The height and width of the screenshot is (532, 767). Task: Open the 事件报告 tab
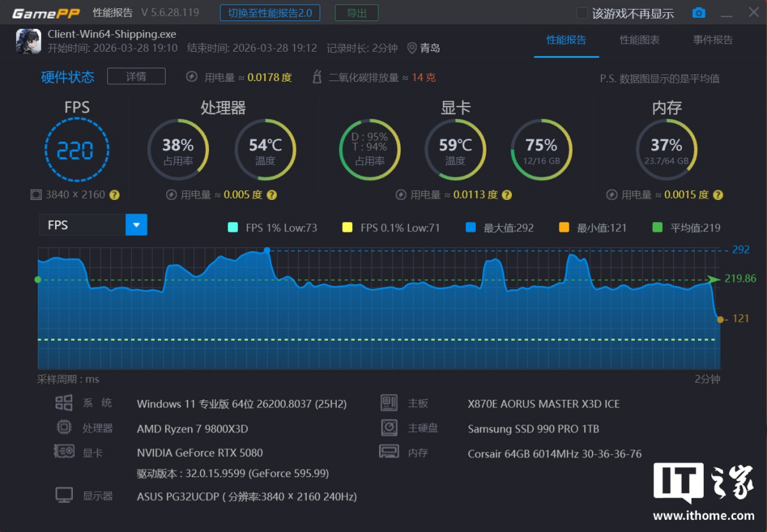pos(713,40)
